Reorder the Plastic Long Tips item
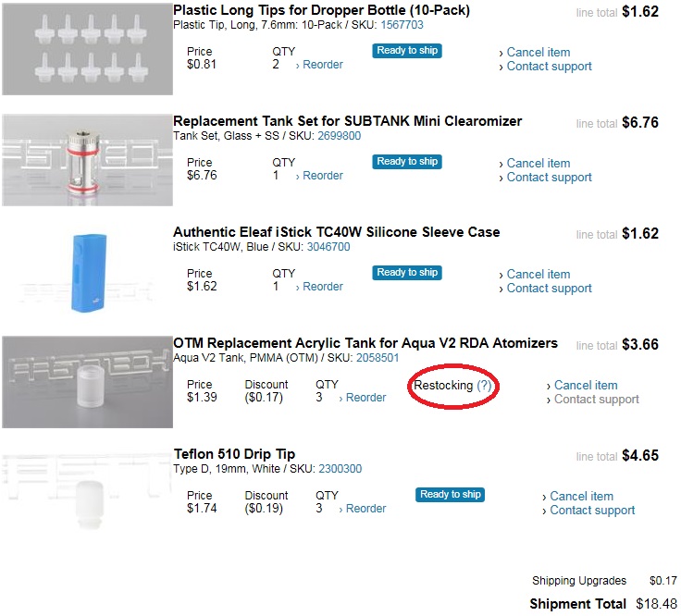 [x=322, y=65]
